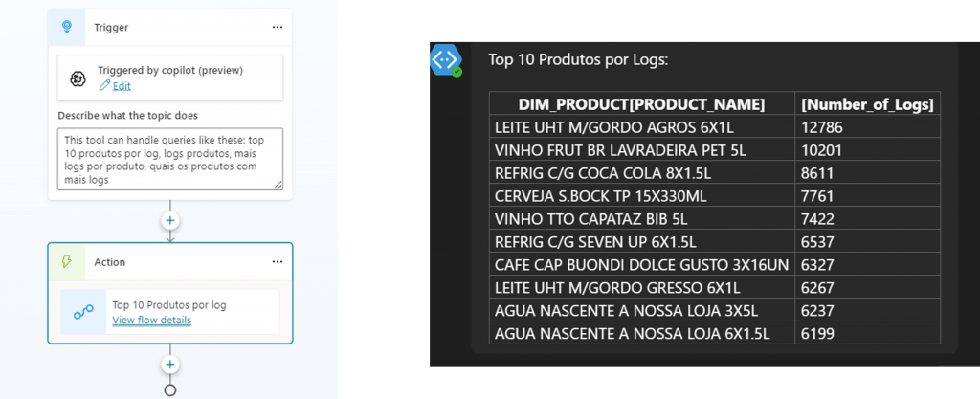Select the DIM_PRODUCT[PRODUCT_NAME] column header
Image resolution: width=980 pixels, height=399 pixels.
click(641, 103)
